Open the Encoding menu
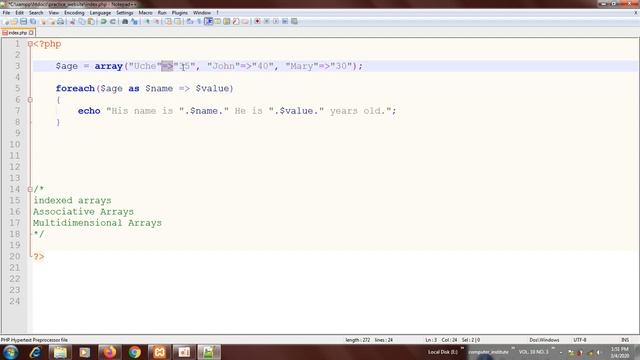The height and width of the screenshot is (360, 640). pyautogui.click(x=74, y=13)
